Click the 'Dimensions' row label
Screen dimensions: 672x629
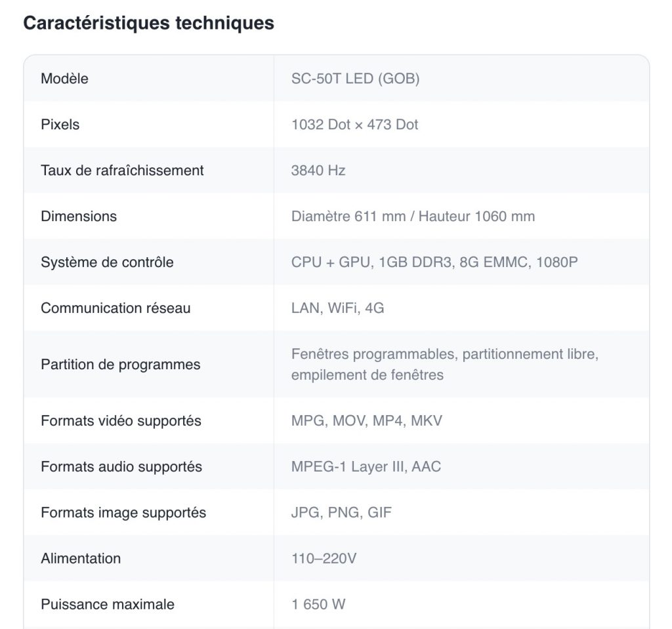click(x=79, y=216)
